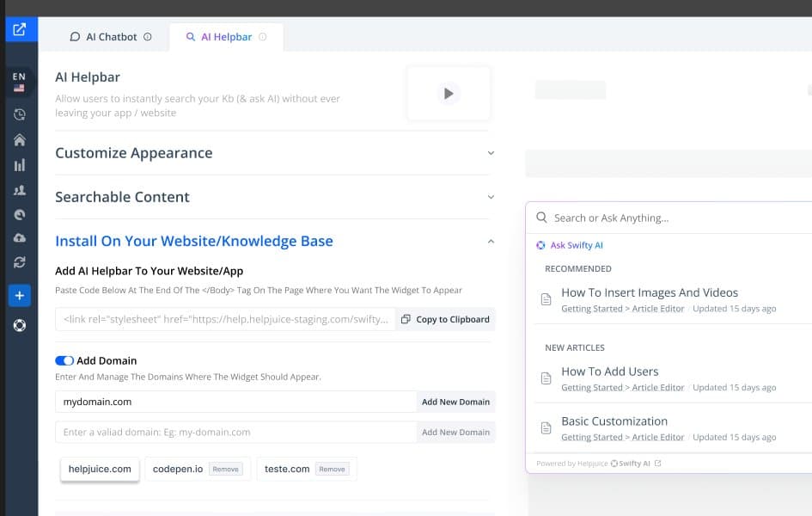812x516 pixels.
Task: Open the help lifebuoy icon in sidebar
Action: (x=19, y=325)
